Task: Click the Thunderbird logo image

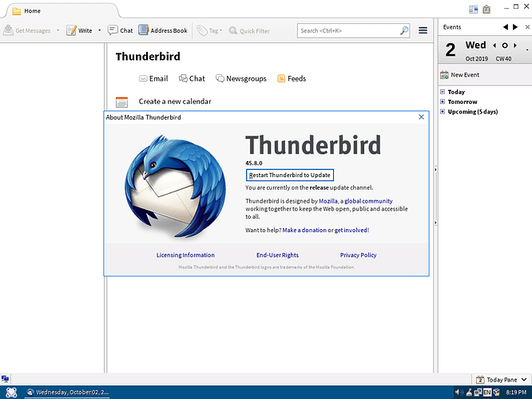Action: 175,186
